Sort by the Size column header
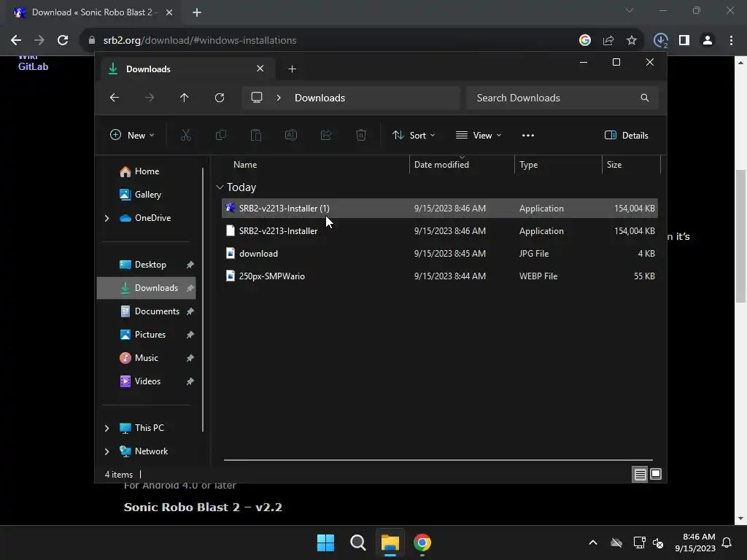The height and width of the screenshot is (560, 747). click(632, 165)
